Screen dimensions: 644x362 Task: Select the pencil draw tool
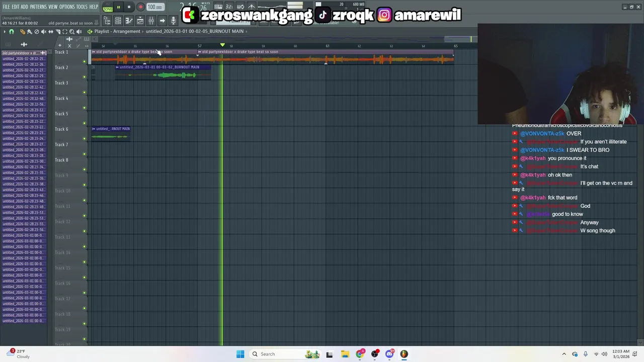tap(22, 32)
